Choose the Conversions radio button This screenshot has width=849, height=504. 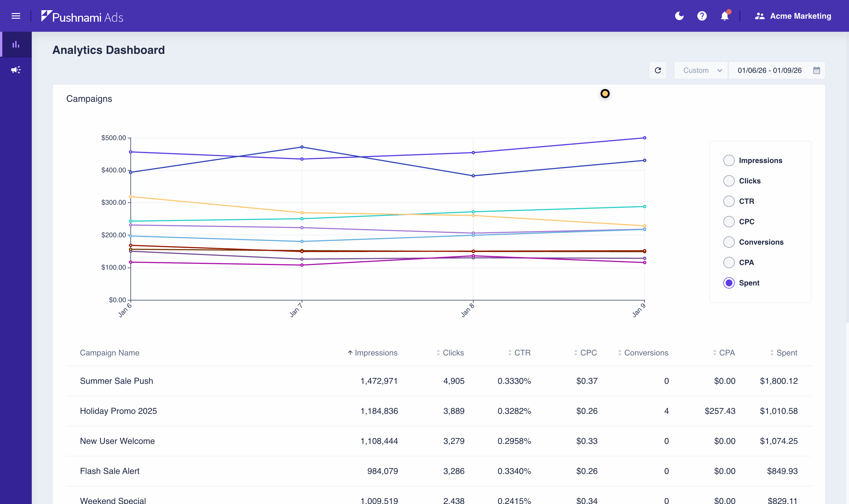pyautogui.click(x=729, y=242)
